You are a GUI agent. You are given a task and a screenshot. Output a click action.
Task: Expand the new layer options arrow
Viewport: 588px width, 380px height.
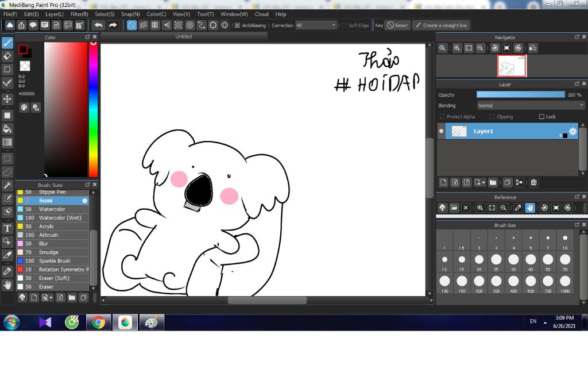pos(483,183)
